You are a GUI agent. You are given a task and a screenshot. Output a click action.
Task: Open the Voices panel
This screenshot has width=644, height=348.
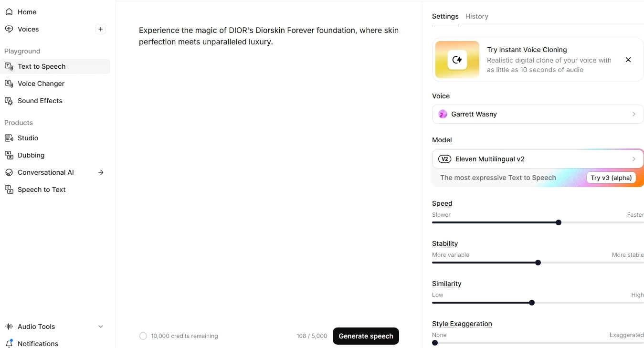[28, 29]
